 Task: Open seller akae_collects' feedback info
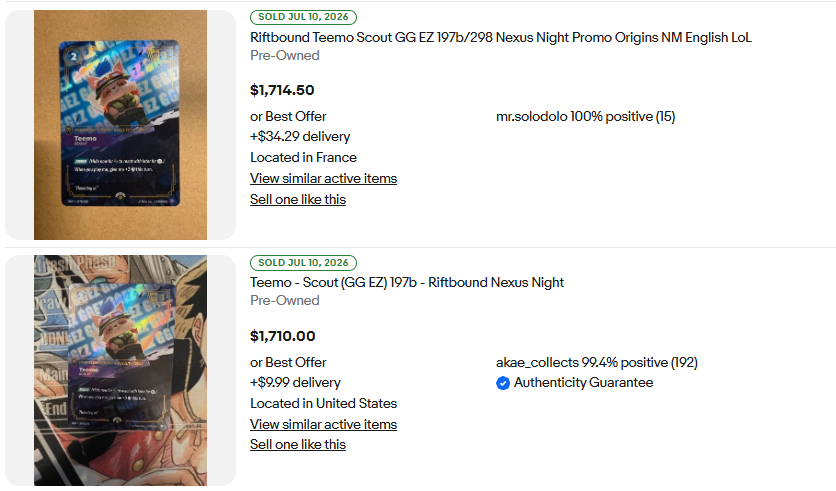[x=597, y=363]
